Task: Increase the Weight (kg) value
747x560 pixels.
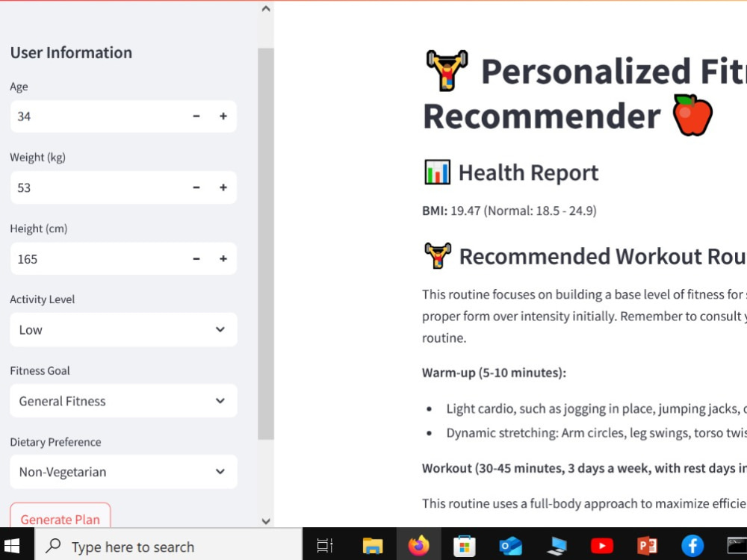Action: (x=223, y=187)
